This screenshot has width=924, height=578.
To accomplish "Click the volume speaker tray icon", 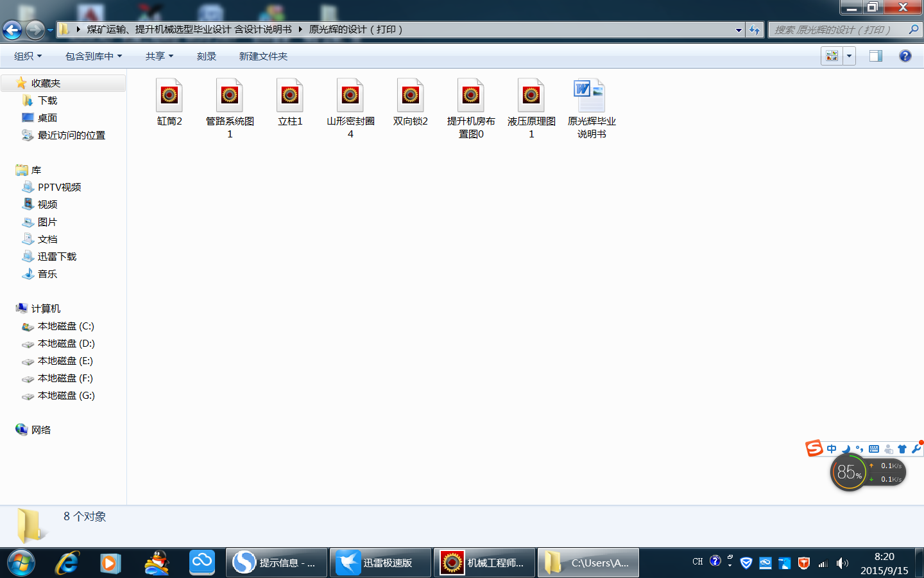I will [x=843, y=563].
